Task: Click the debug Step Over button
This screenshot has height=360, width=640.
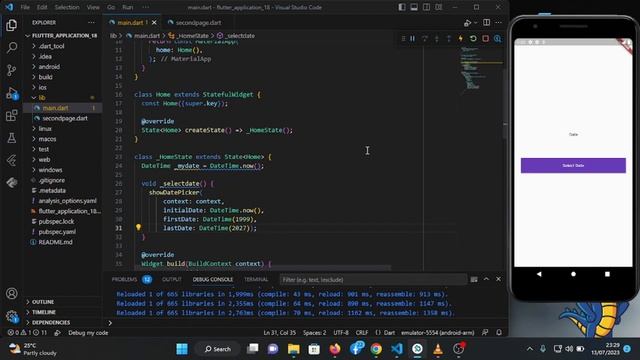Action: [425, 38]
